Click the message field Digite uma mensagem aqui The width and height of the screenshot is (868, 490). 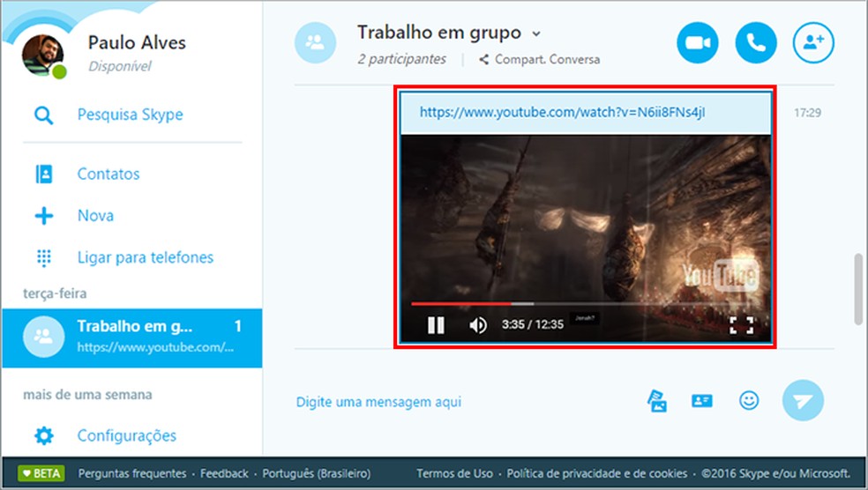pos(378,402)
